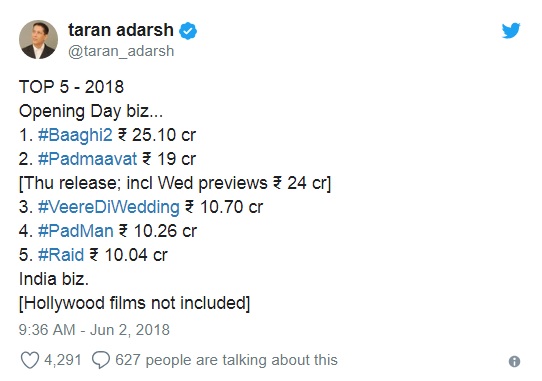Click the verified badge next to name
Screen dimensions: 542x381
pyautogui.click(x=188, y=31)
